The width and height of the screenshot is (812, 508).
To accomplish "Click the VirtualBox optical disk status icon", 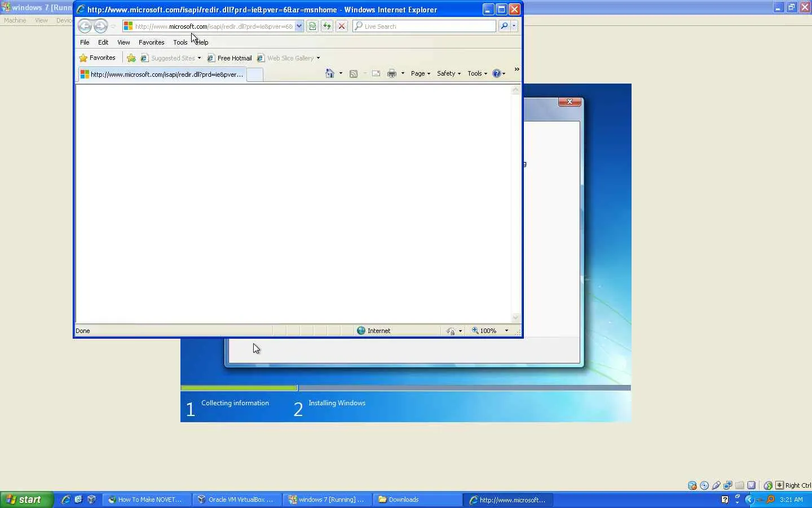I will tap(704, 485).
